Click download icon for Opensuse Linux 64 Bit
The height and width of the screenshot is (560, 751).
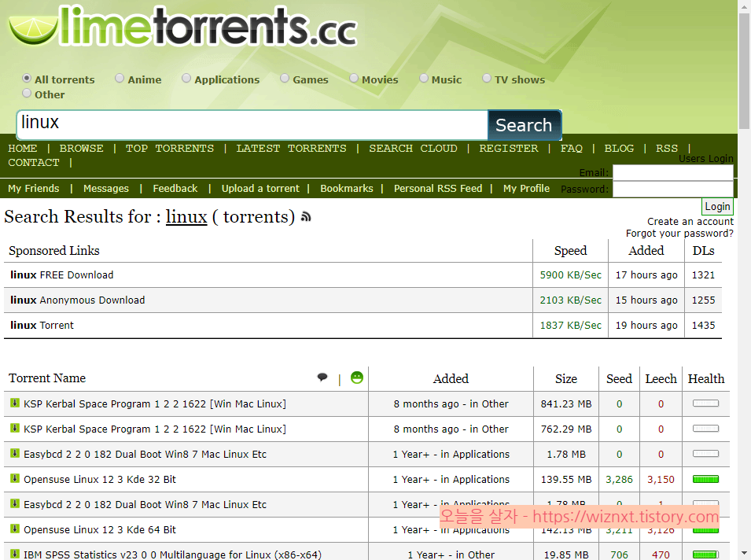[15, 529]
